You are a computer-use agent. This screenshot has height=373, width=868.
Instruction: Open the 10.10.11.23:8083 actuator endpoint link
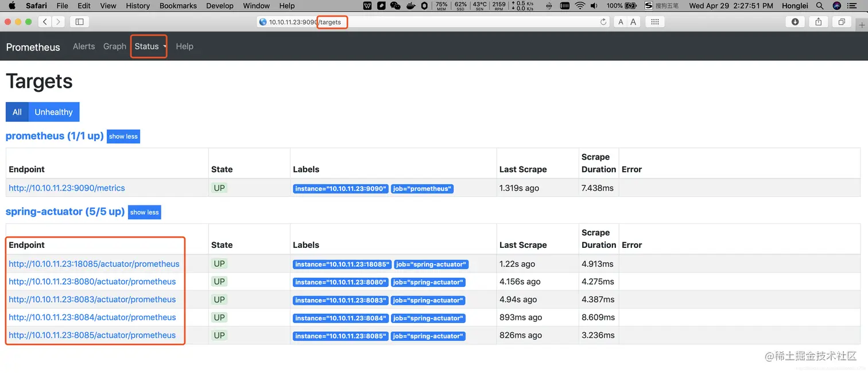tap(92, 300)
